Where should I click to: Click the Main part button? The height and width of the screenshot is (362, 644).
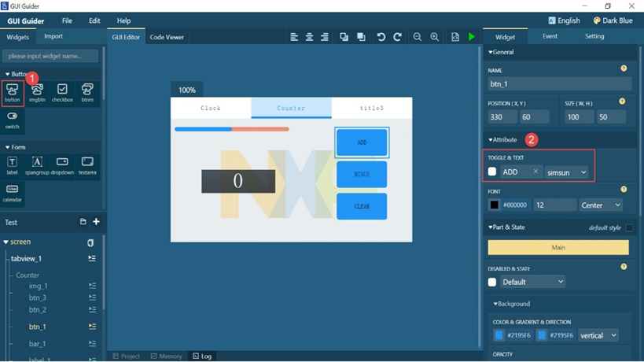tap(558, 247)
